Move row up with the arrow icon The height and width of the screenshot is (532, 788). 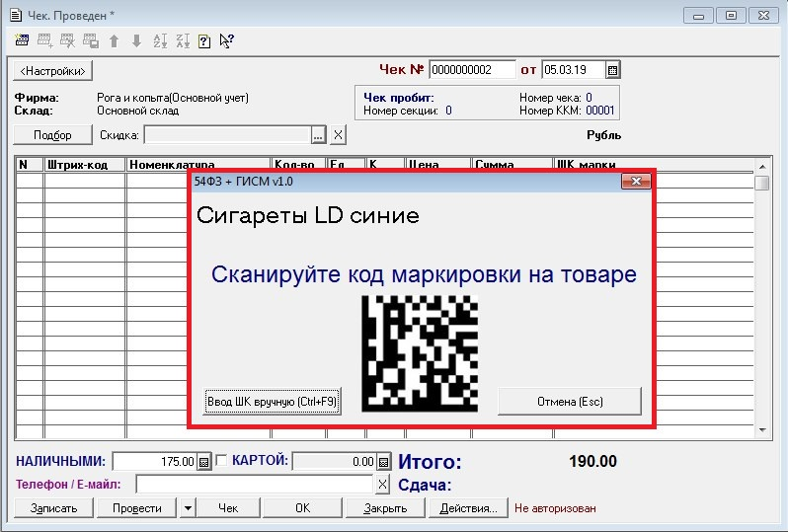[115, 40]
